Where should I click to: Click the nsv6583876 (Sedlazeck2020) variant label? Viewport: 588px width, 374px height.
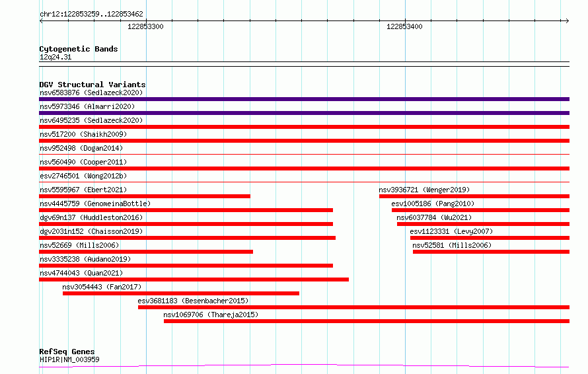(91, 93)
